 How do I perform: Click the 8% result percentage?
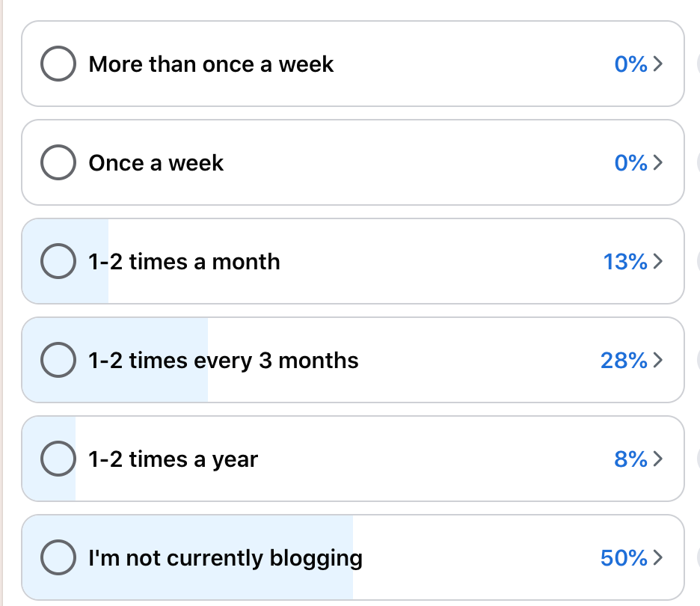[630, 459]
